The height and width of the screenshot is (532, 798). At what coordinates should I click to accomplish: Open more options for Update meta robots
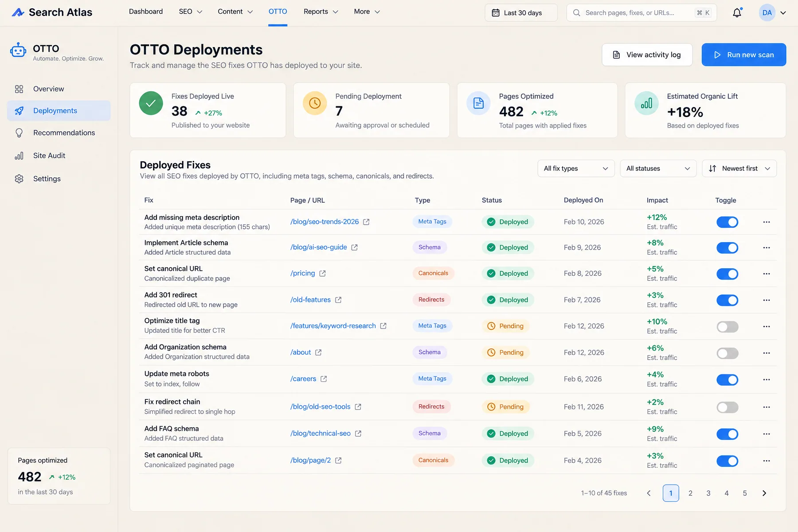pyautogui.click(x=767, y=380)
